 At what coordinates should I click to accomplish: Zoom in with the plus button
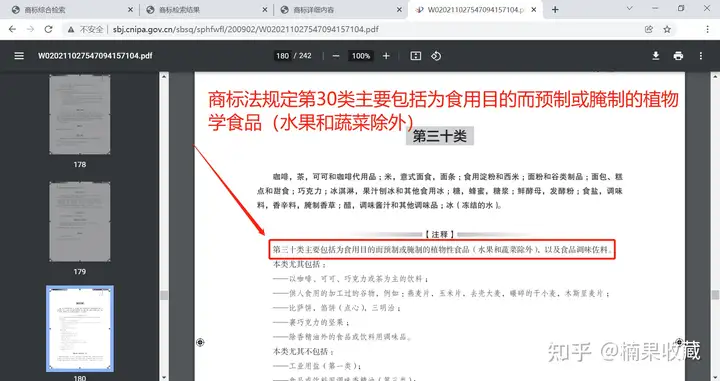tap(386, 56)
